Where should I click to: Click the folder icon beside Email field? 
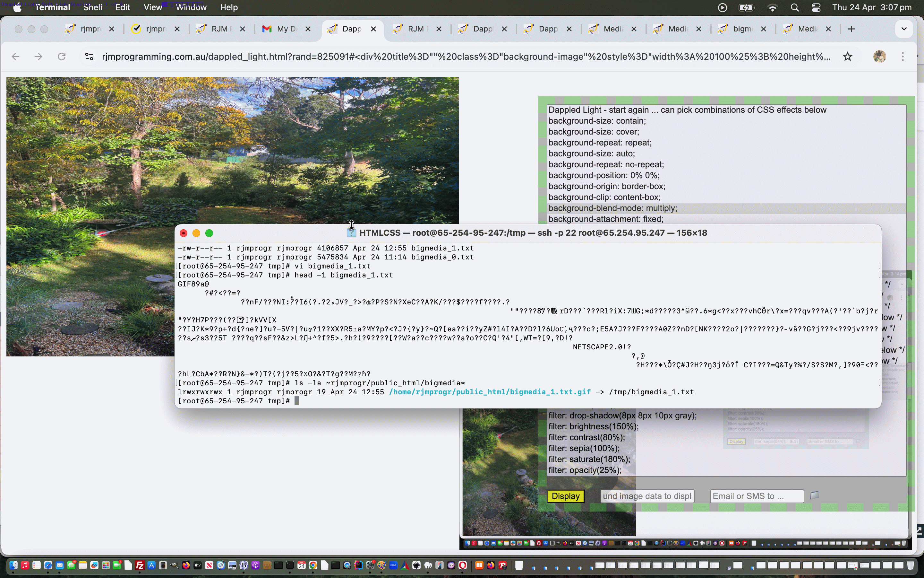(x=814, y=495)
